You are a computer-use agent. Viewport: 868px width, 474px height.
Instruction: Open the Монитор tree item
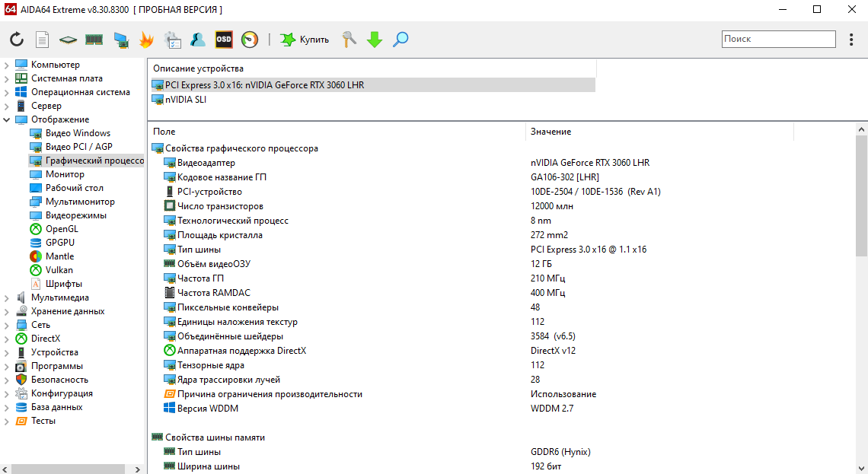pos(65,174)
